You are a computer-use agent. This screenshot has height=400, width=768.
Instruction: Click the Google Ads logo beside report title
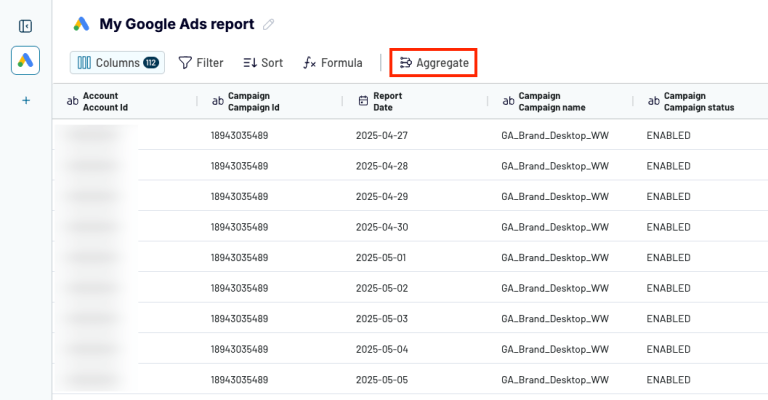(x=81, y=24)
